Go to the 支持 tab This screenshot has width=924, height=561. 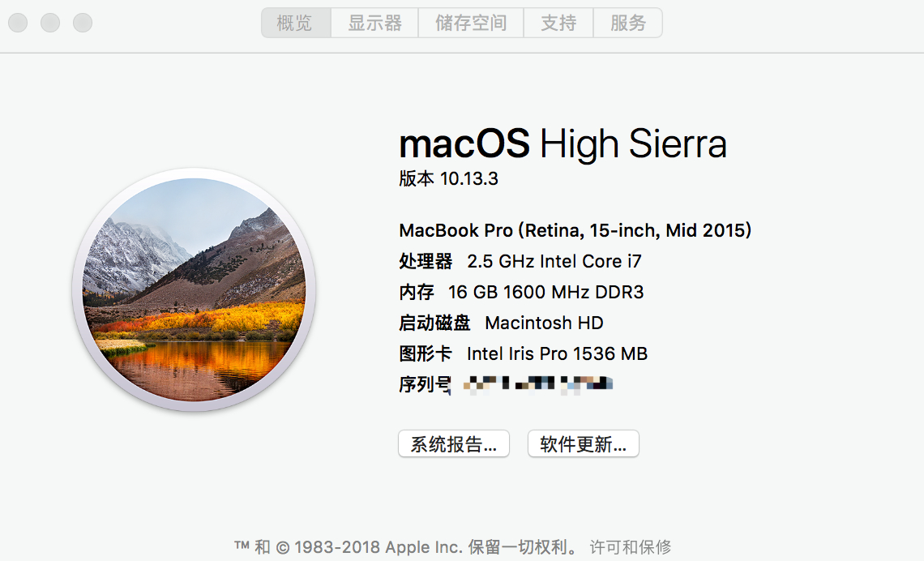(558, 23)
